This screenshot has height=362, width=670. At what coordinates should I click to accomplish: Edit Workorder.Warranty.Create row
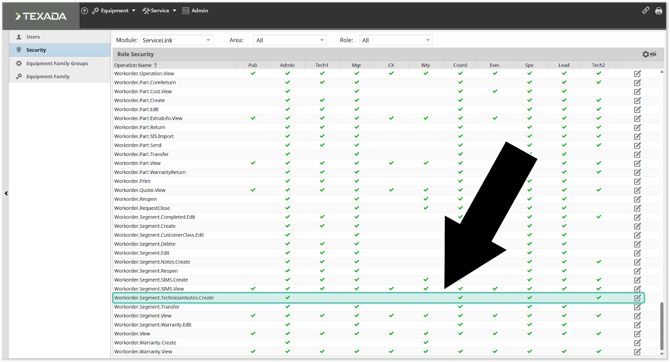pos(637,343)
